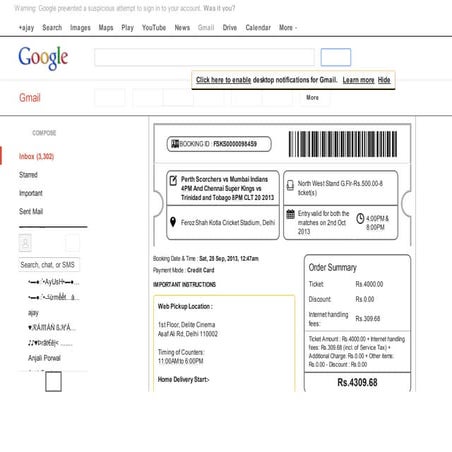Click the blue search button

click(336, 57)
